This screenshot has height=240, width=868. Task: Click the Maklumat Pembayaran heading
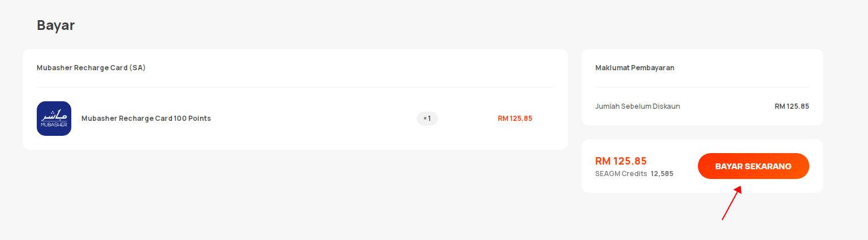tap(635, 68)
